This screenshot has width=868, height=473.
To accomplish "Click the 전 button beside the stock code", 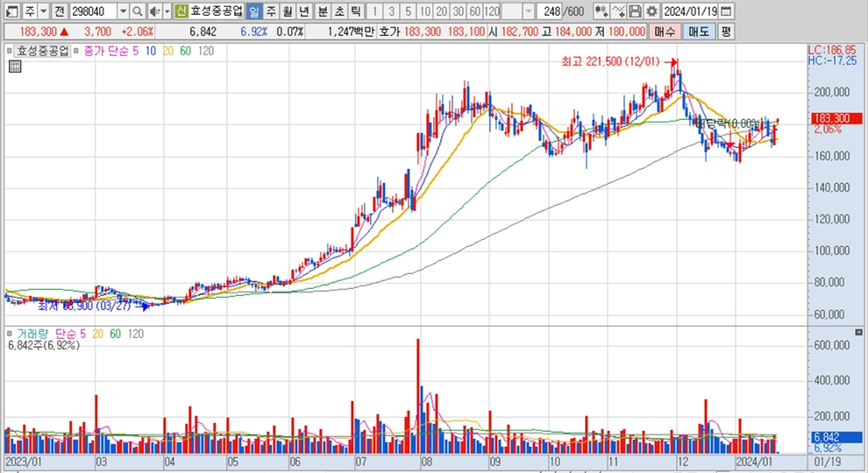I will (60, 11).
